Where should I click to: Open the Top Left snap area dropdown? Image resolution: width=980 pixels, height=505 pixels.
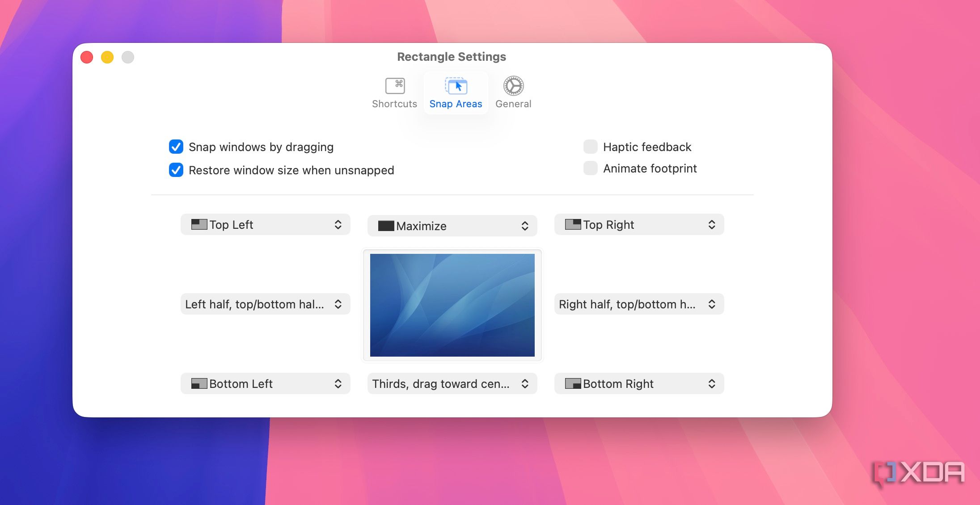click(266, 224)
